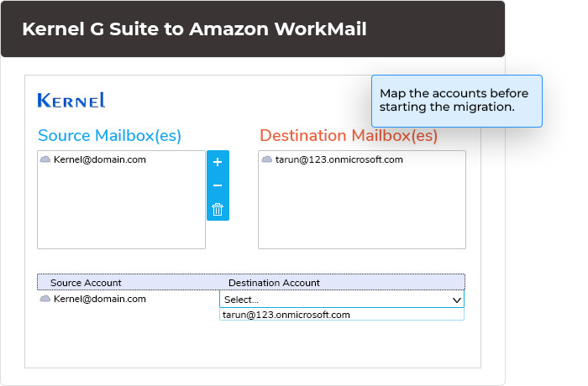The image size is (588, 386).
Task: Click the Source Mailbox(es) heading
Action: point(109,135)
